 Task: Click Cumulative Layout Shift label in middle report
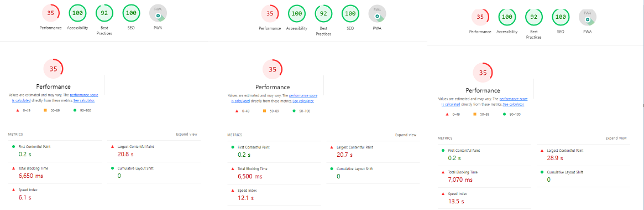pos(355,169)
